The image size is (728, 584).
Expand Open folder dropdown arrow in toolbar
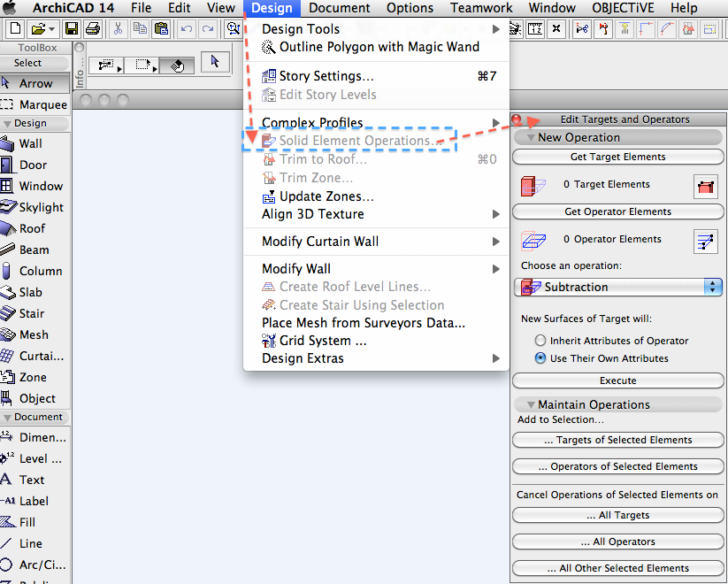tap(51, 29)
